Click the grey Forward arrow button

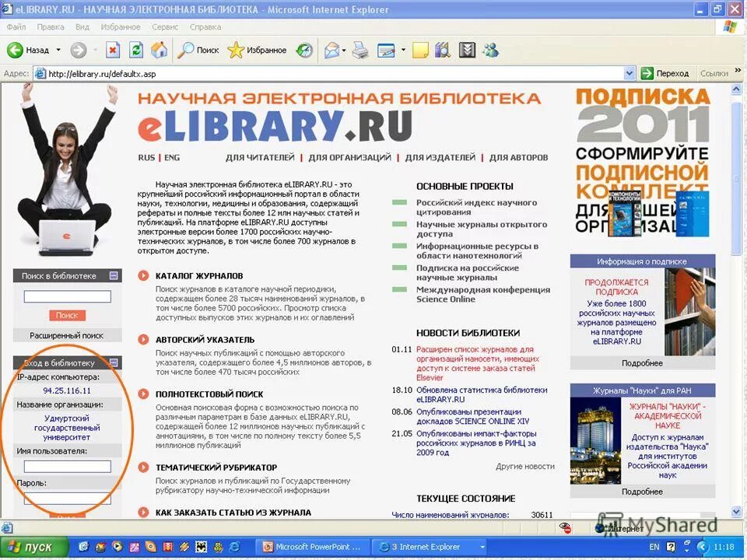pos(79,50)
